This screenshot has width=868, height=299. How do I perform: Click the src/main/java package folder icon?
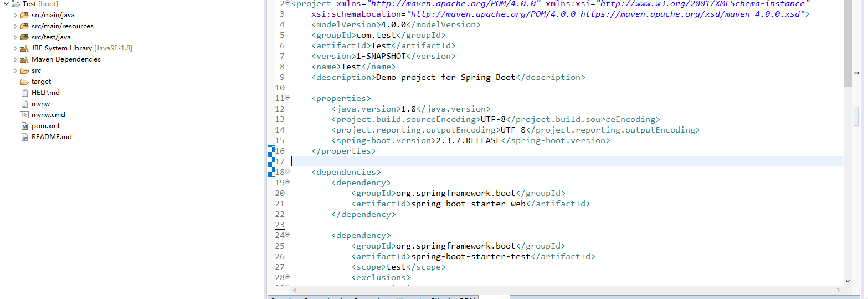[24, 15]
